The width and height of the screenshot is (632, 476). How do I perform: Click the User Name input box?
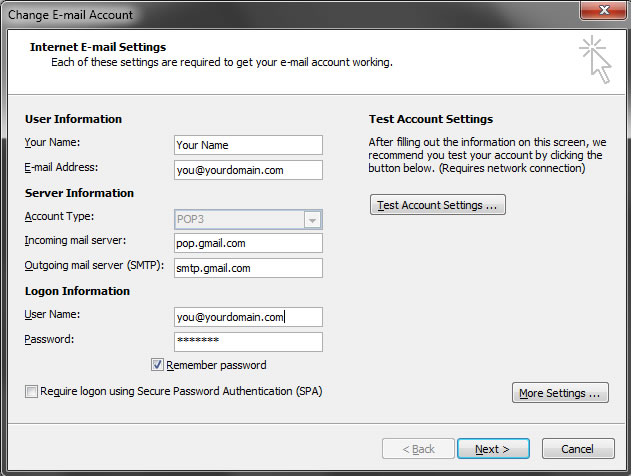(x=248, y=317)
